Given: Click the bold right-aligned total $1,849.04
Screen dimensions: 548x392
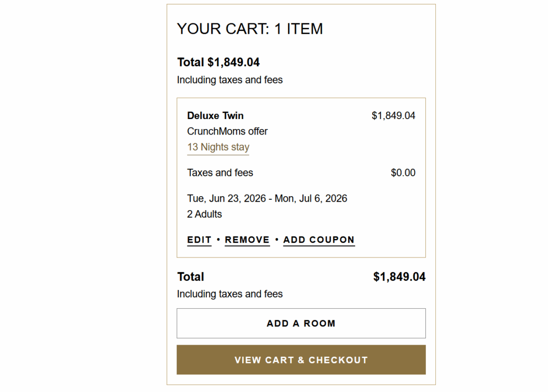Looking at the screenshot, I should [x=399, y=277].
